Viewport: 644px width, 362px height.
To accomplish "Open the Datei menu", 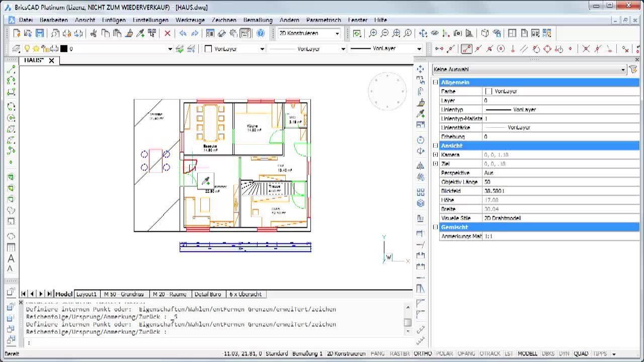I will point(26,20).
